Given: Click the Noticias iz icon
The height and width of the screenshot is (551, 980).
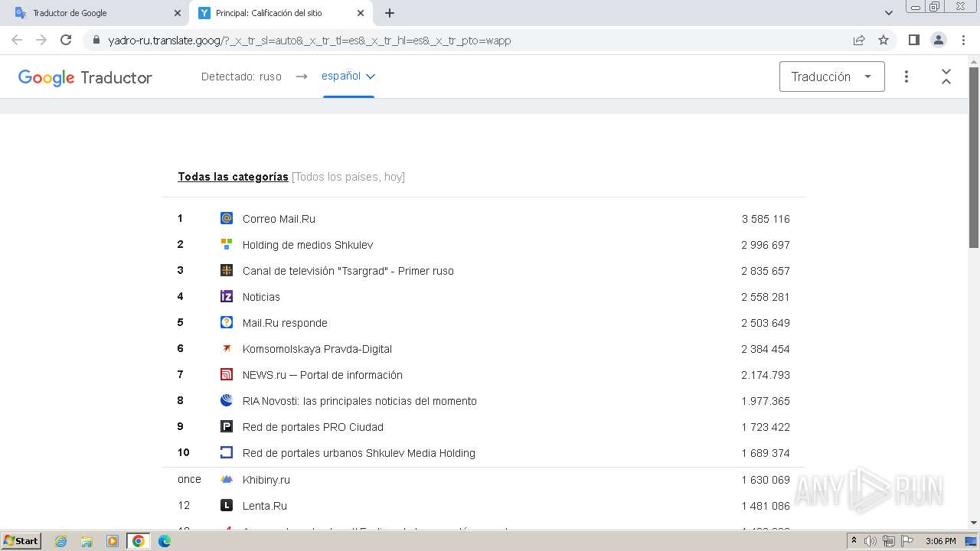Looking at the screenshot, I should [227, 296].
